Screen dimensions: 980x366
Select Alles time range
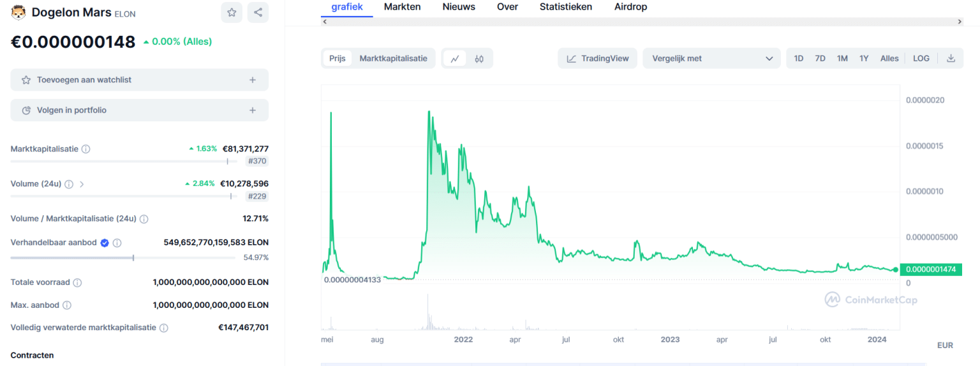(889, 58)
